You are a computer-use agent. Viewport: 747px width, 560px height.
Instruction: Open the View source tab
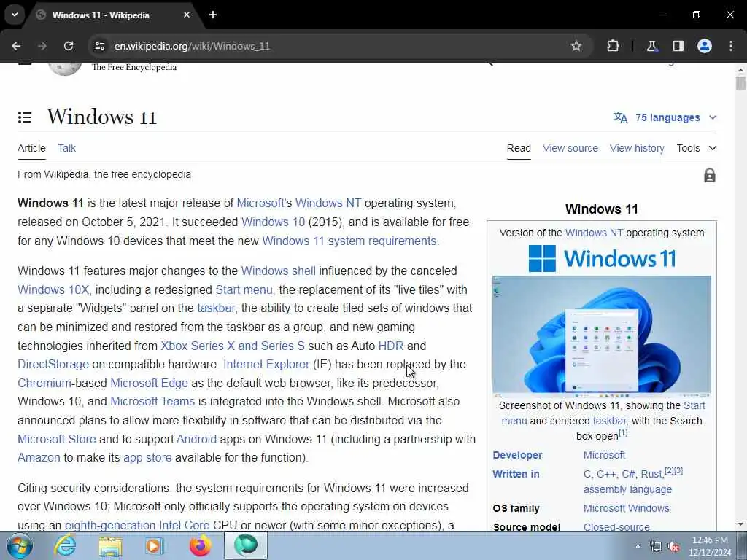pyautogui.click(x=570, y=148)
